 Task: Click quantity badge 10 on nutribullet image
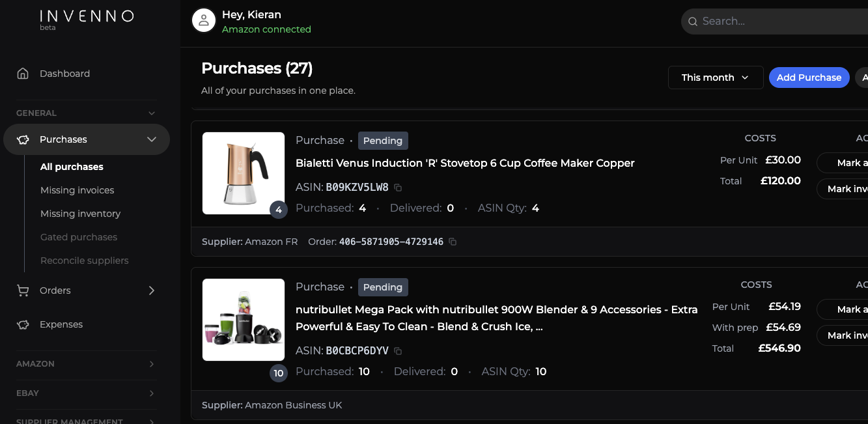click(x=279, y=373)
